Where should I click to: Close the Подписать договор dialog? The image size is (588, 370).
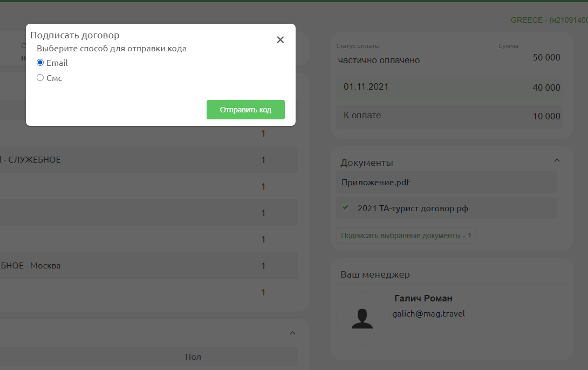point(280,40)
